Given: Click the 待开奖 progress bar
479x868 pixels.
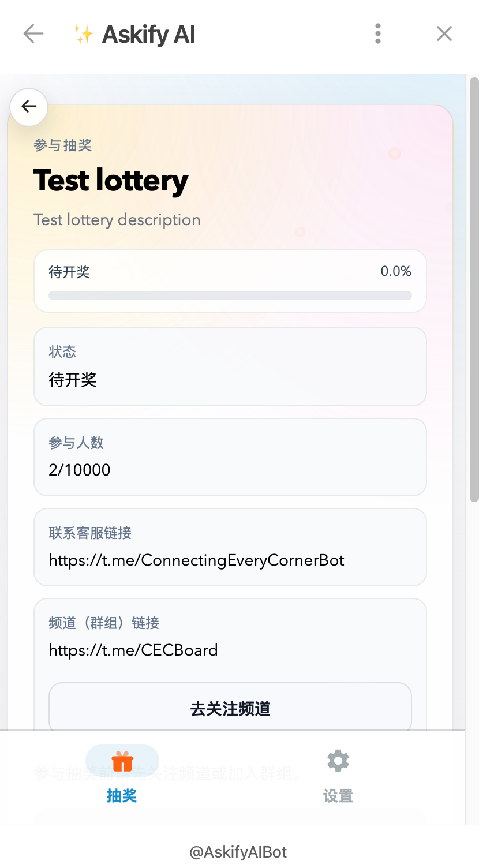Looking at the screenshot, I should (x=230, y=295).
